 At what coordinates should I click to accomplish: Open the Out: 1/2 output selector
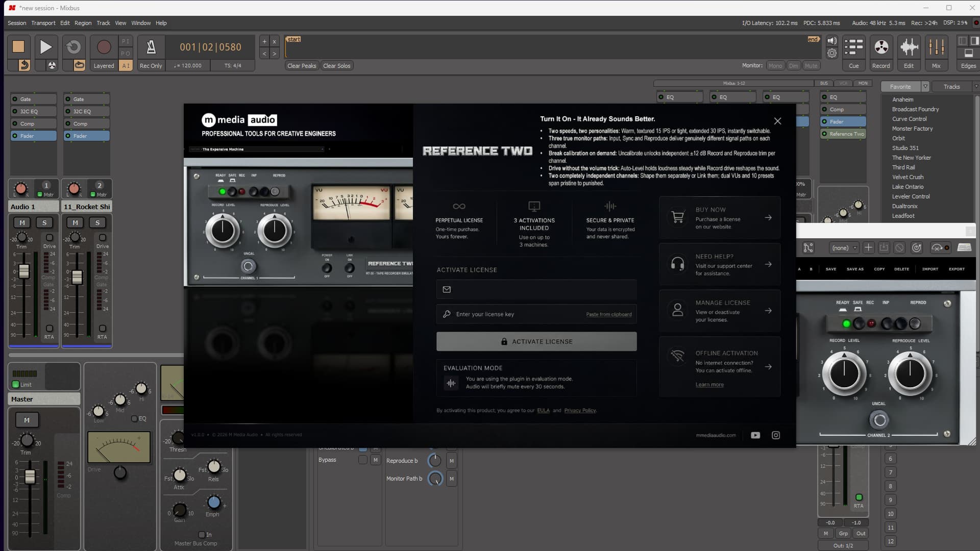[843, 545]
